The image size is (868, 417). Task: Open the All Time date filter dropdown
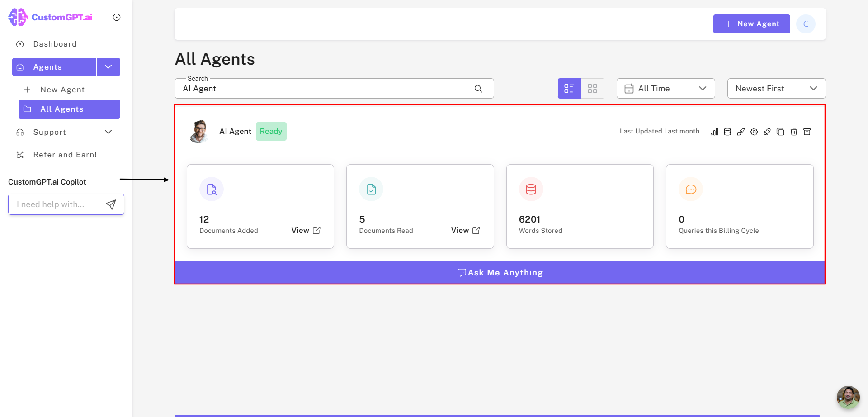pyautogui.click(x=666, y=89)
